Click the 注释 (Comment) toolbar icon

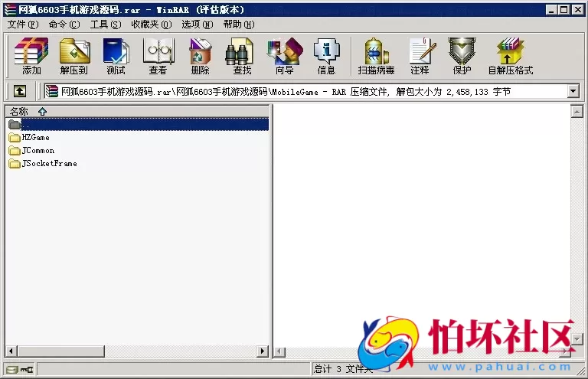(x=420, y=57)
